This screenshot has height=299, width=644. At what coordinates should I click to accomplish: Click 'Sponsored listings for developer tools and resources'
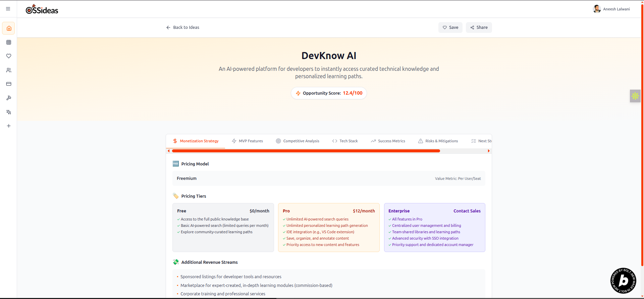point(231,277)
